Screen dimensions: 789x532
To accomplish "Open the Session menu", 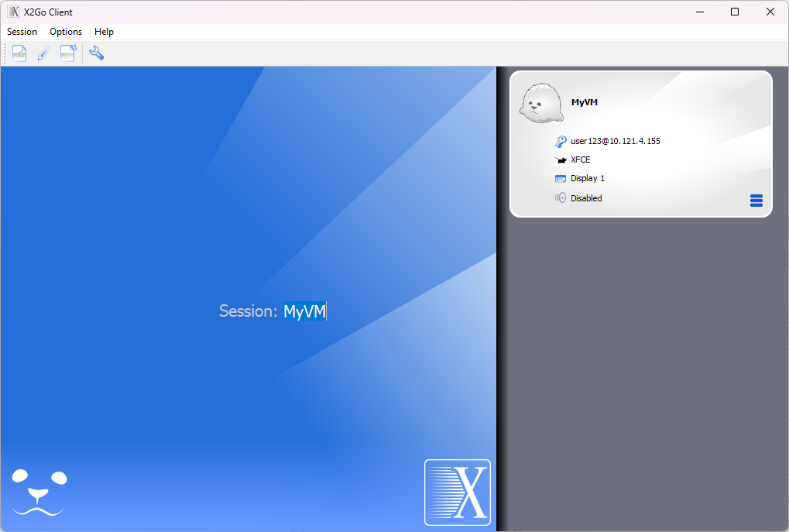I will [22, 32].
